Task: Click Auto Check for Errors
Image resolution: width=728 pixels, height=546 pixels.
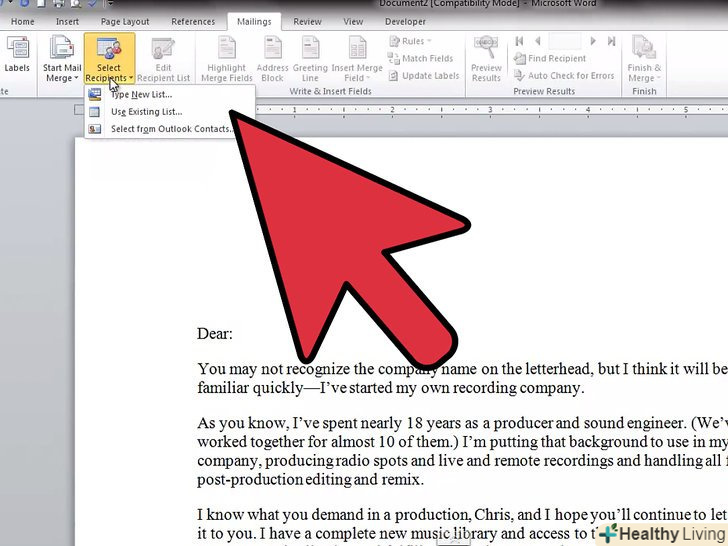Action: point(564,76)
